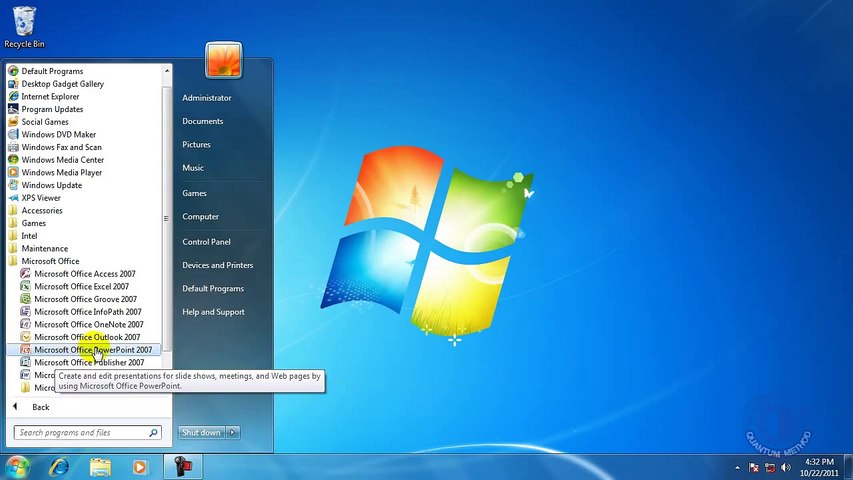853x480 pixels.
Task: Launch Microsoft Office PowerPoint 2007 icon
Action: coord(25,349)
